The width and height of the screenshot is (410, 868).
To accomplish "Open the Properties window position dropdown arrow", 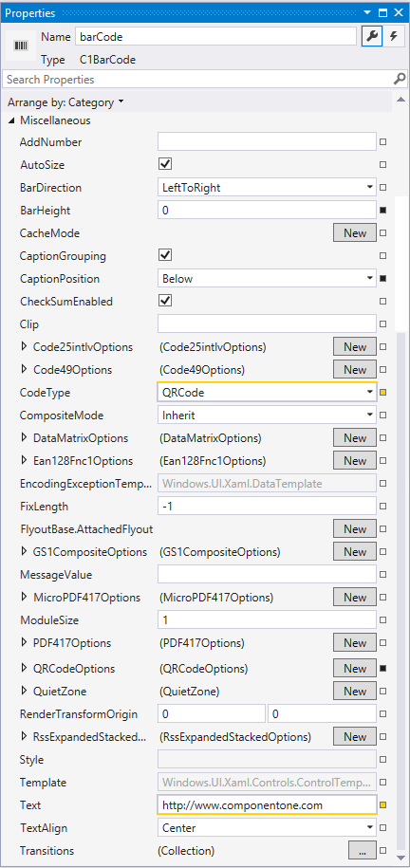I will (x=367, y=12).
